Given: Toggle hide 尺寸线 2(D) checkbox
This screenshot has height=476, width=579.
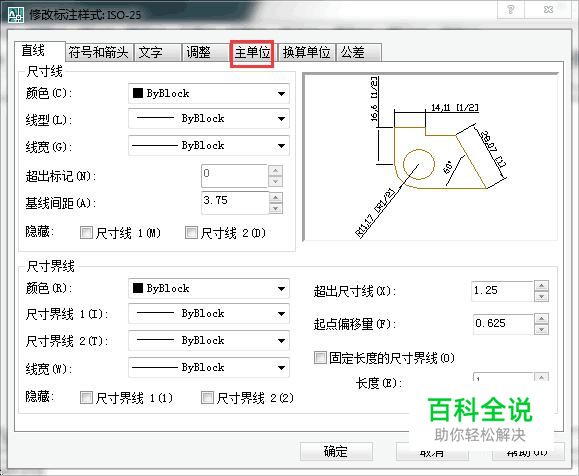Looking at the screenshot, I should [x=191, y=233].
